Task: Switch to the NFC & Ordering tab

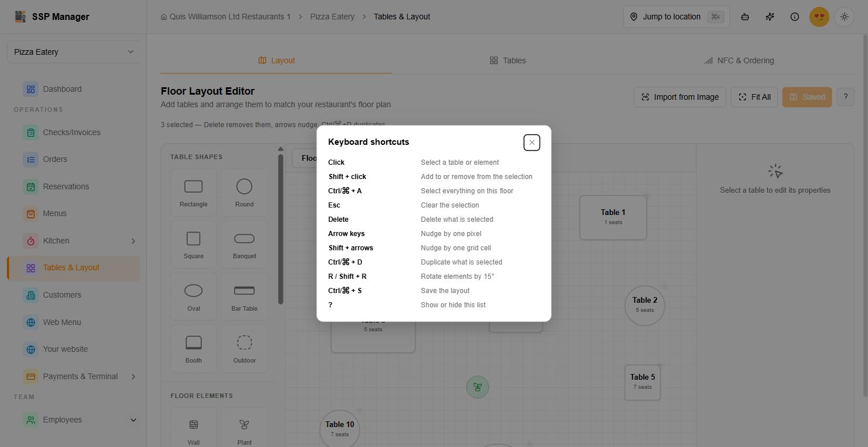Action: (739, 60)
